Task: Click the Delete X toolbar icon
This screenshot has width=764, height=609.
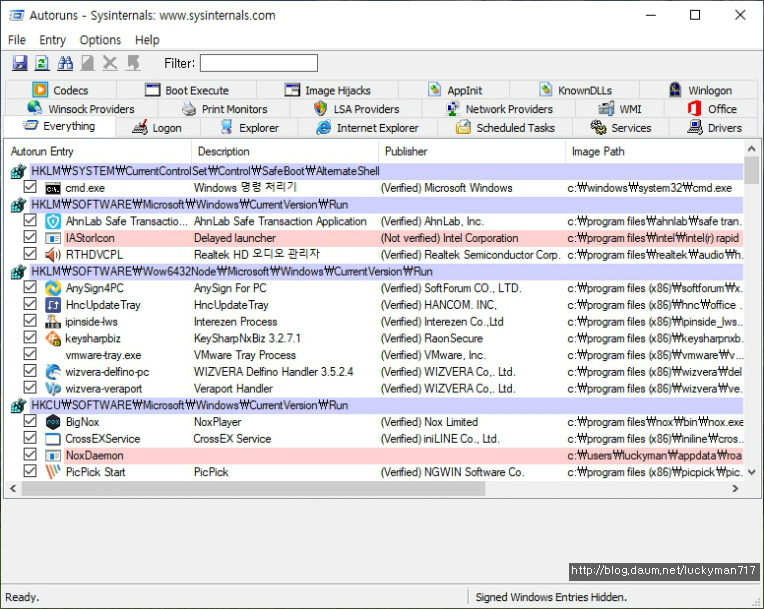Action: (x=110, y=63)
